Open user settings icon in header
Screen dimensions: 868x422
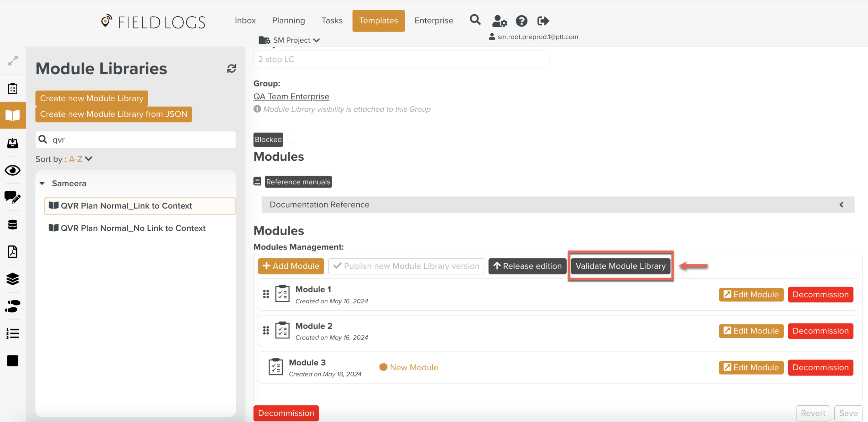click(500, 21)
